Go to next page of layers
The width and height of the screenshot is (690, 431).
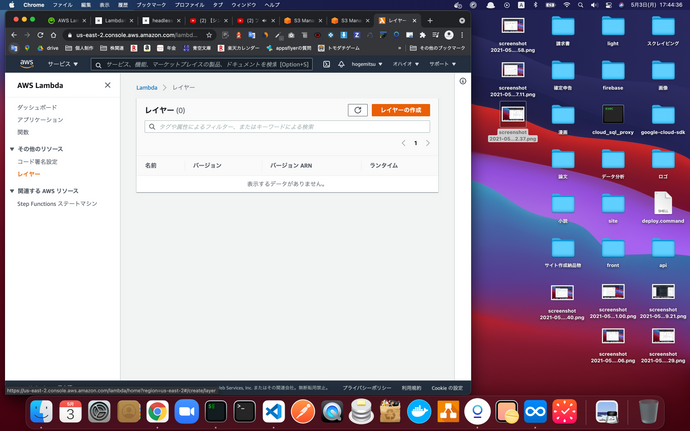click(427, 143)
